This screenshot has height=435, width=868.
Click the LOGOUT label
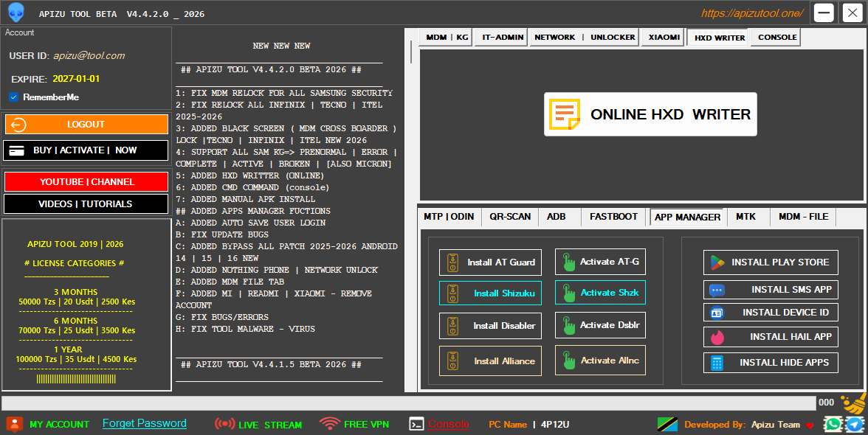coord(86,125)
